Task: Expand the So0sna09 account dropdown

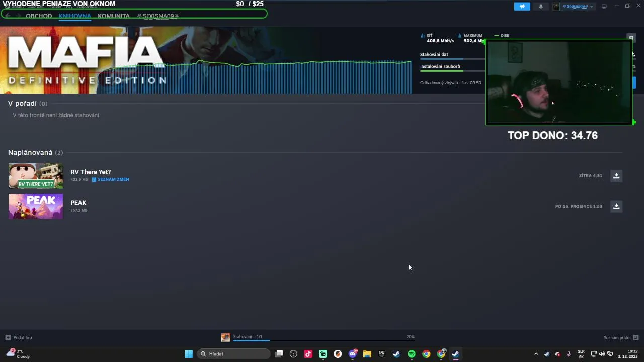Action: tap(577, 7)
